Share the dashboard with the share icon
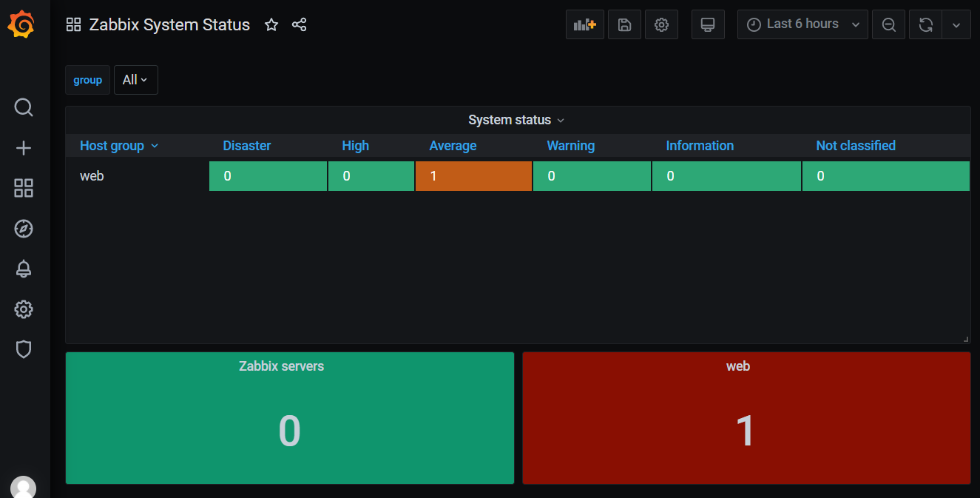 click(299, 24)
